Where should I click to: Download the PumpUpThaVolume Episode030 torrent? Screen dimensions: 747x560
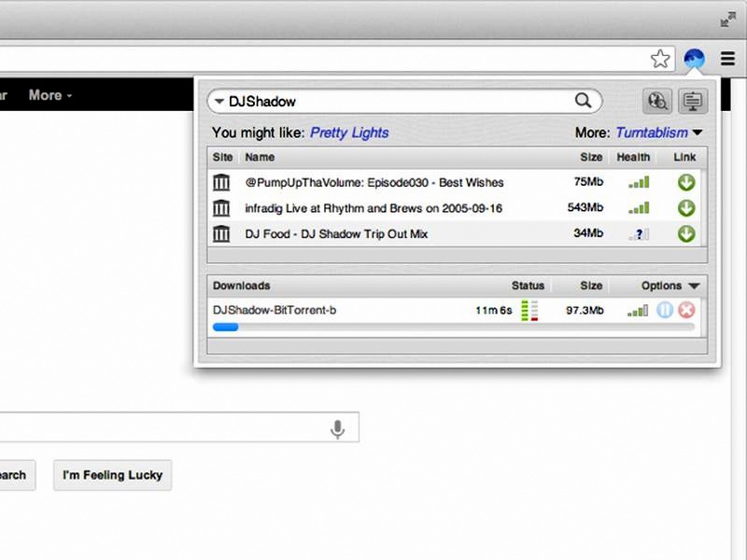(x=686, y=183)
